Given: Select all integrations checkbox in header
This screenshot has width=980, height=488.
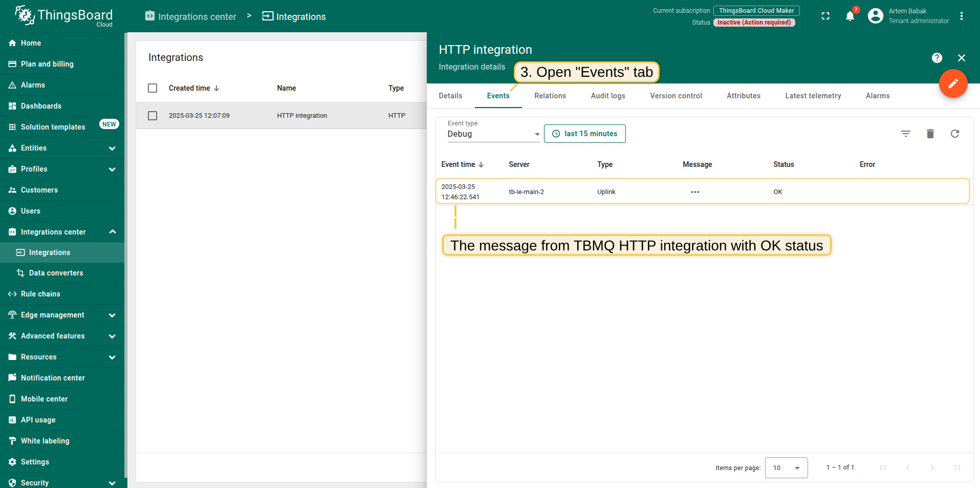Looking at the screenshot, I should [x=153, y=88].
